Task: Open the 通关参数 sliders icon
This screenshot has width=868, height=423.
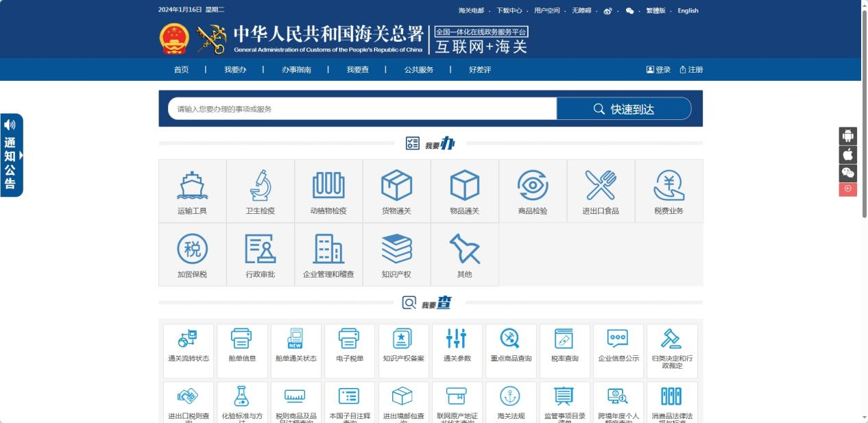Action: tap(457, 339)
